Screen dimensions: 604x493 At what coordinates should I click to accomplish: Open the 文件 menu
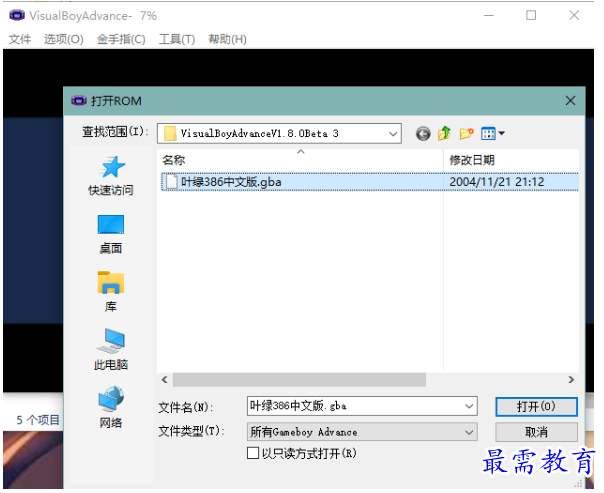[x=20, y=39]
